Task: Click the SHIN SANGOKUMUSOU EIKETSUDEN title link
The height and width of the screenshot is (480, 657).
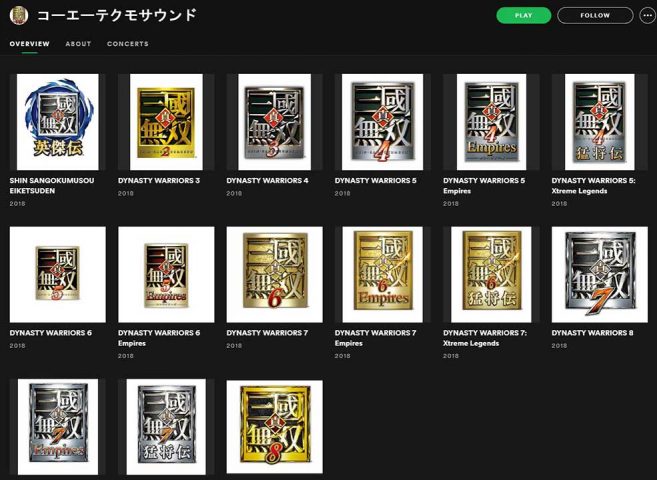Action: [52, 186]
